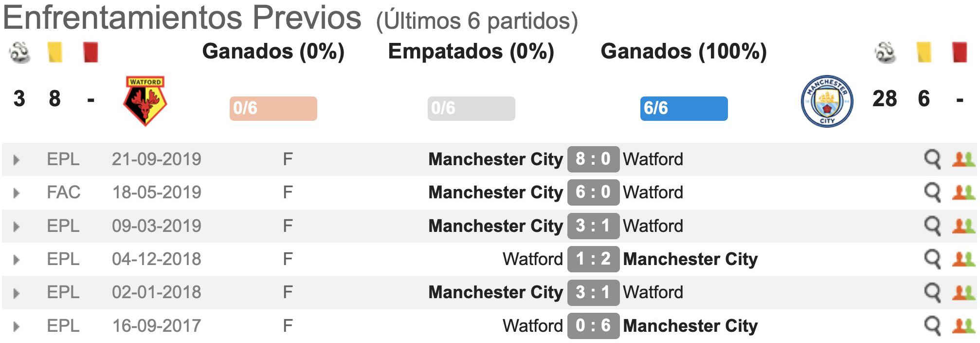
Task: View lineups icon for 16-09-2017 match
Action: (x=963, y=326)
